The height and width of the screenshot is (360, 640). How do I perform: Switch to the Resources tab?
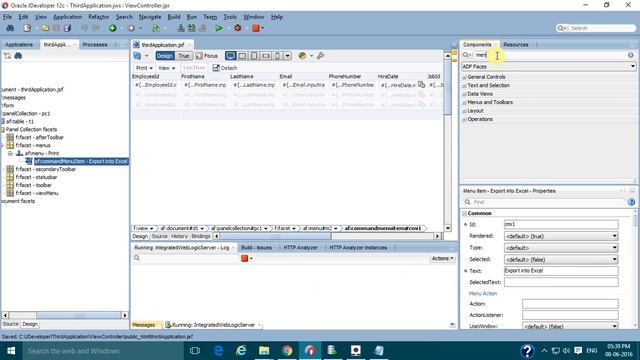point(516,44)
